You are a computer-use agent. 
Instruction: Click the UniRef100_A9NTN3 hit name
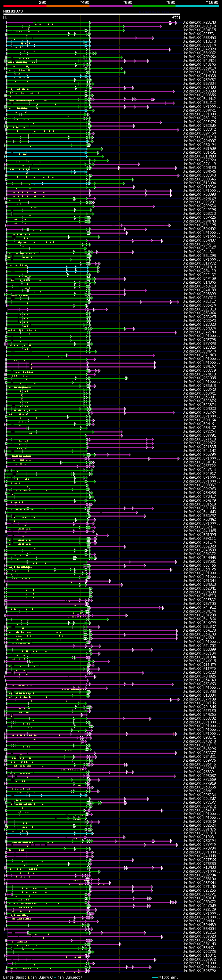[199, 221]
